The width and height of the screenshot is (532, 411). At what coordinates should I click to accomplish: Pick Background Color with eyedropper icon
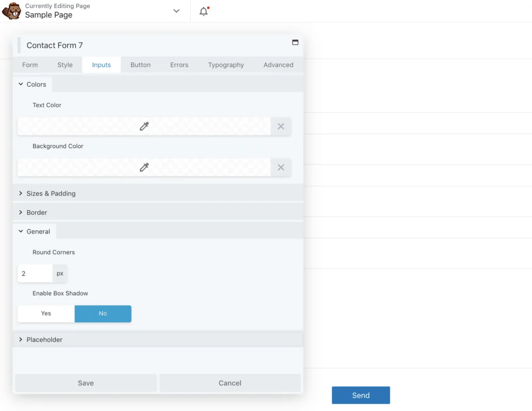[x=144, y=168]
